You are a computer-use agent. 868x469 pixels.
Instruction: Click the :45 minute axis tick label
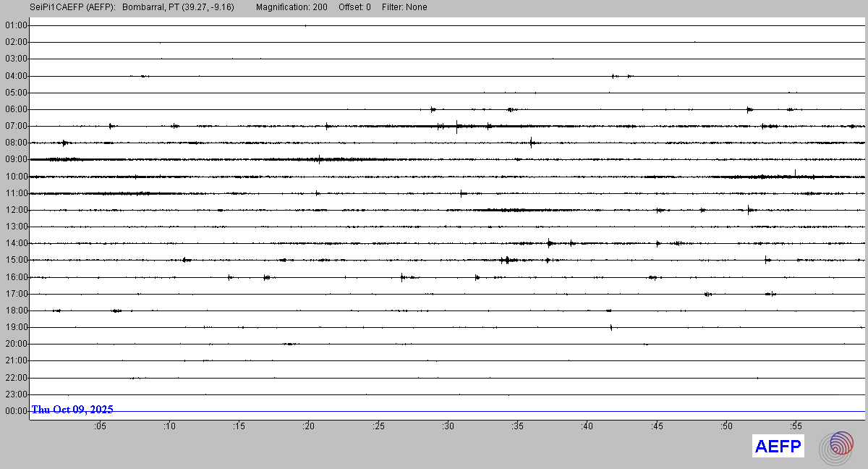pyautogui.click(x=657, y=426)
